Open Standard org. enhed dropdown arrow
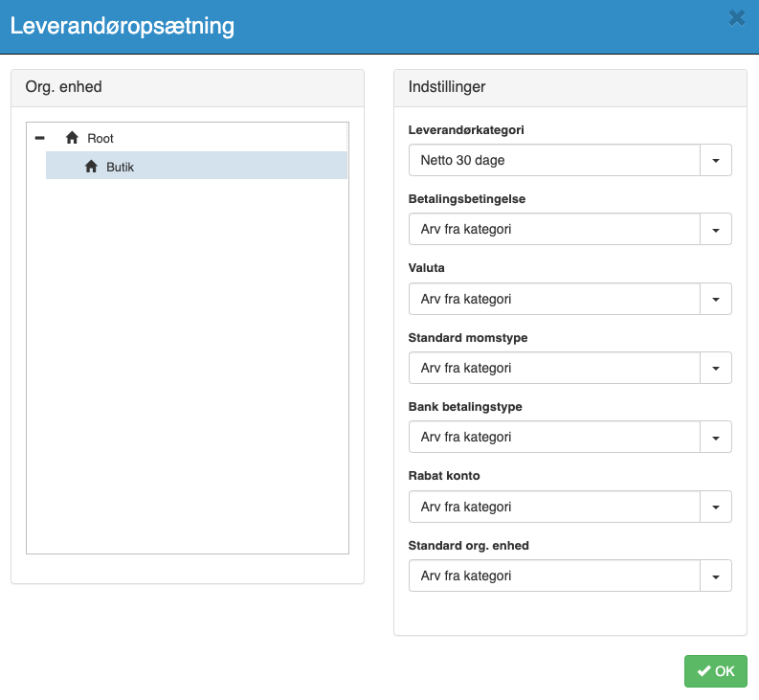759x700 pixels. (x=715, y=576)
